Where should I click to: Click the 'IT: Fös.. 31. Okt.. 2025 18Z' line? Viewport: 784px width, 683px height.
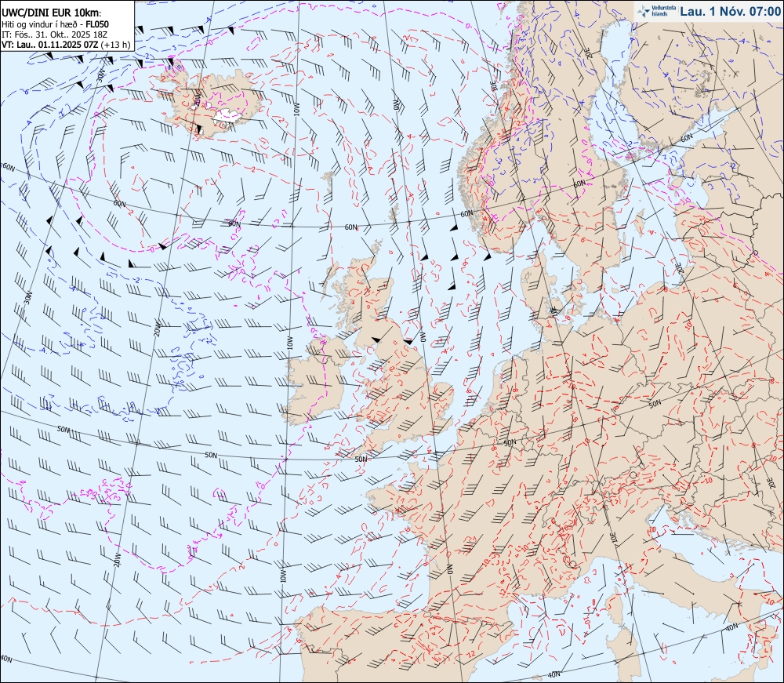tap(56, 35)
